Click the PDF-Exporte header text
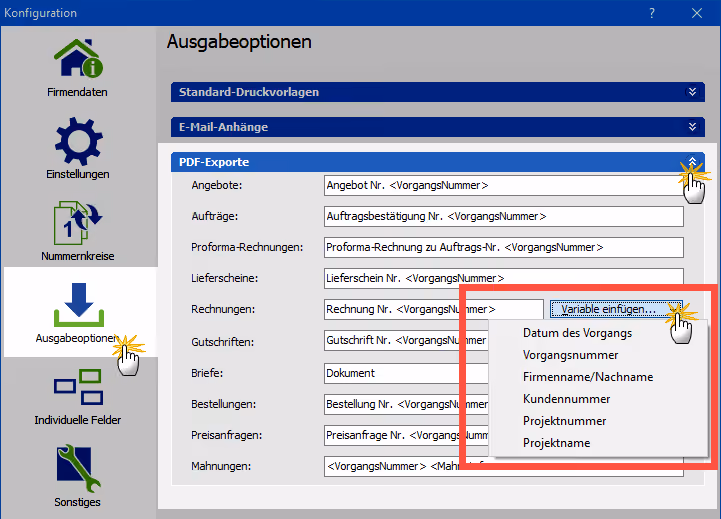Image resolution: width=721 pixels, height=519 pixels. 214,162
